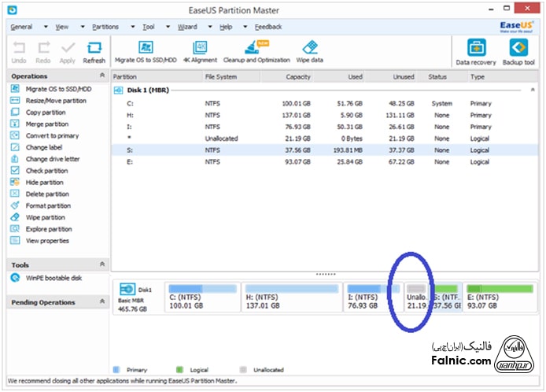Viewport: 546px width, 392px height.
Task: Open the Wizard menu
Action: point(187,26)
